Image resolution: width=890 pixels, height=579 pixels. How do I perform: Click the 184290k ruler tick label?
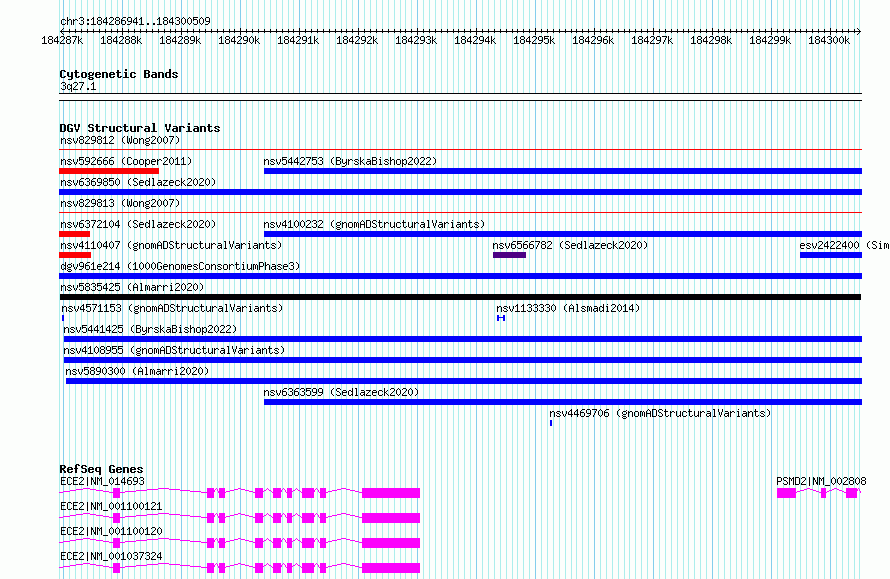239,40
